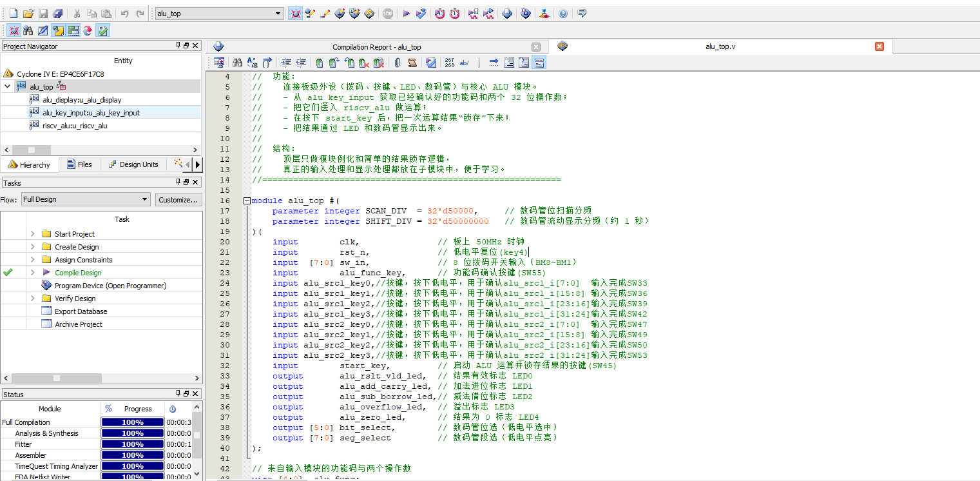Switch to the Compilation Report - alu_top tab
Screen dimensions: 980x481
click(376, 47)
